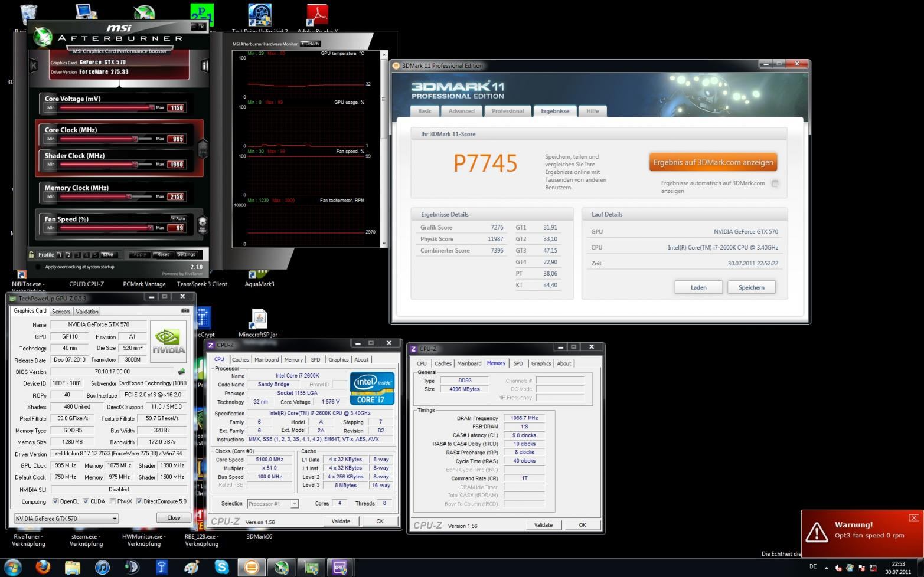The width and height of the screenshot is (924, 577).
Task: Open the Processor #1 selection dropdown in CPU-Z
Action: click(273, 504)
